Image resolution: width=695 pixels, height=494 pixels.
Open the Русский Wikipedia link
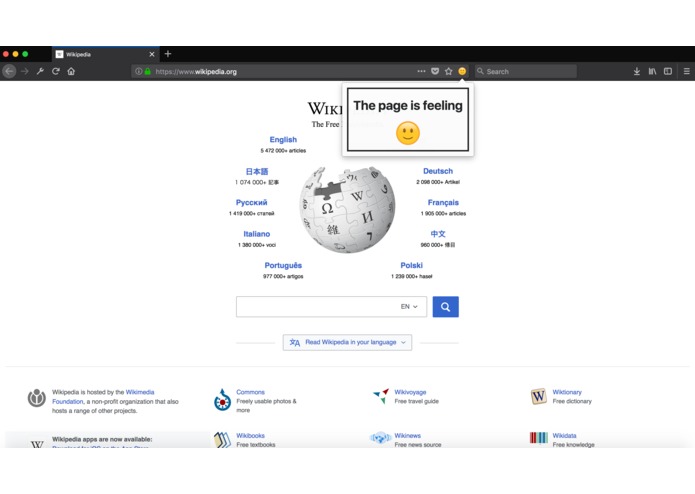pyautogui.click(x=251, y=202)
